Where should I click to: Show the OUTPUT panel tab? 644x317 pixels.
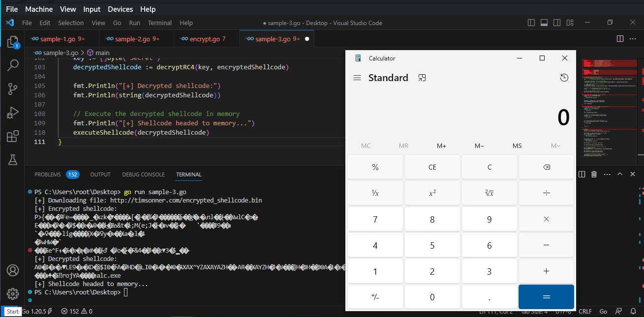point(100,174)
